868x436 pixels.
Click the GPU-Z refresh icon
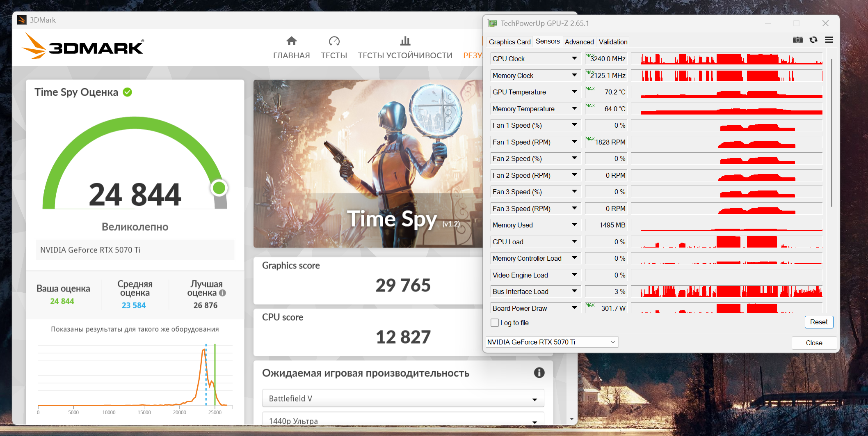[x=813, y=40]
